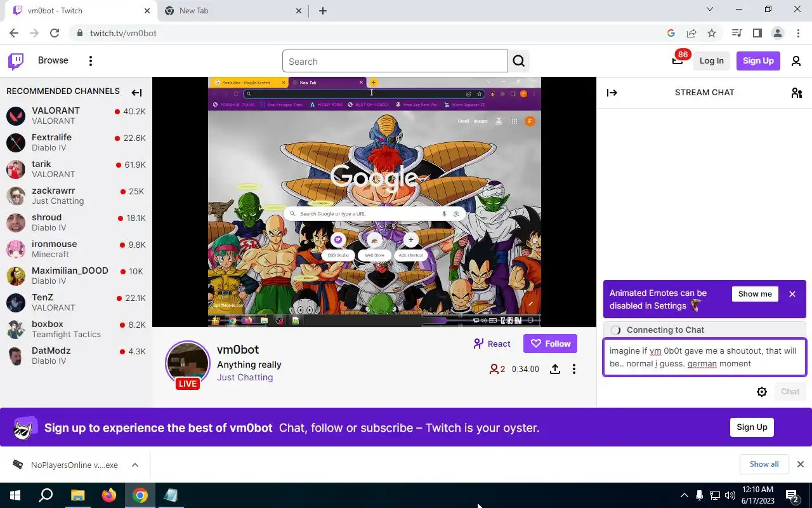Image resolution: width=812 pixels, height=508 pixels.
Task: Open Windows taskbar search
Action: pyautogui.click(x=46, y=495)
